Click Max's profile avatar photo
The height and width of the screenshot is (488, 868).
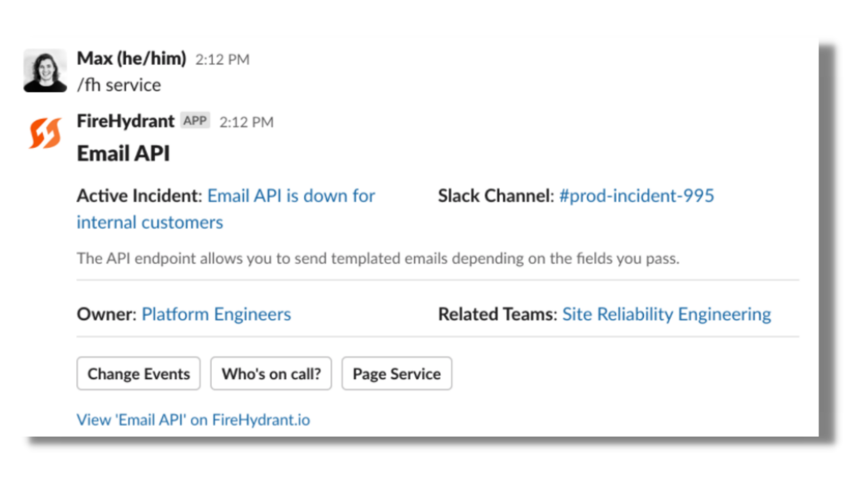click(x=45, y=70)
